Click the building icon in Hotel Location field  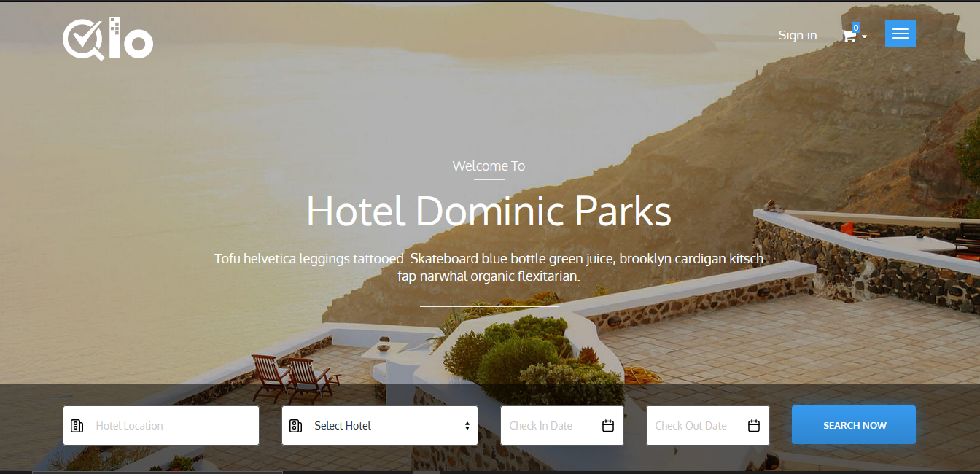[77, 426]
